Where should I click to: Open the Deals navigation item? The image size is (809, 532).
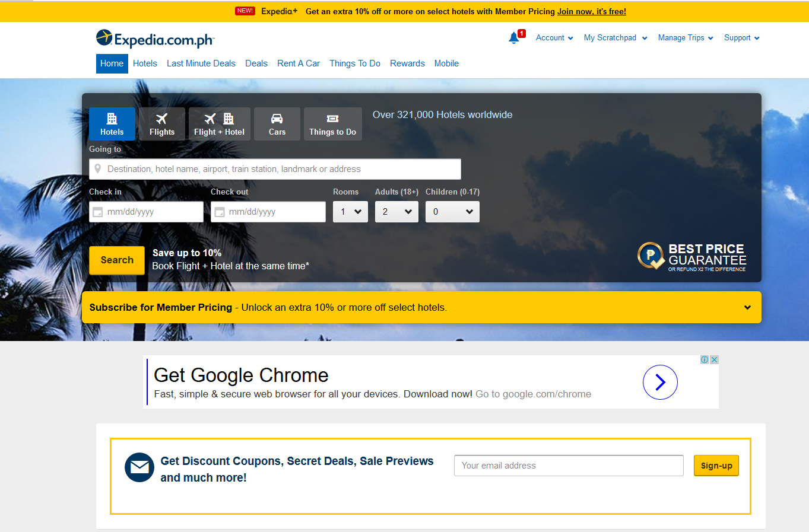[x=256, y=63]
